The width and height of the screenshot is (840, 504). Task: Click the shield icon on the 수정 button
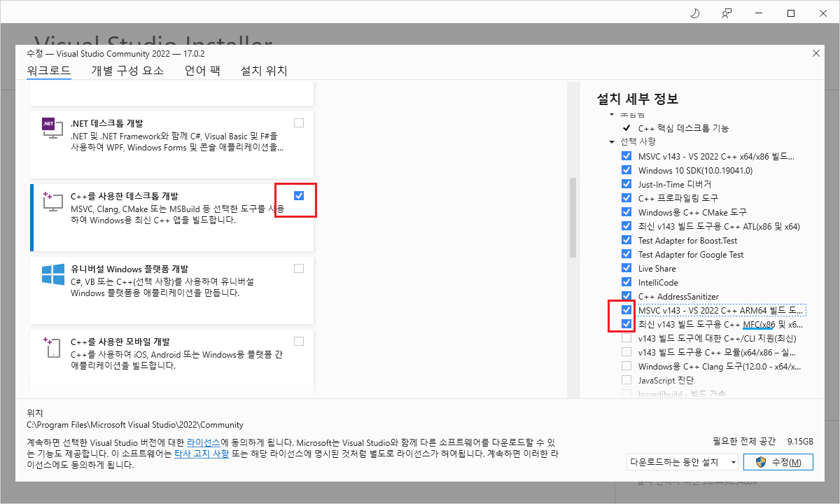(760, 462)
